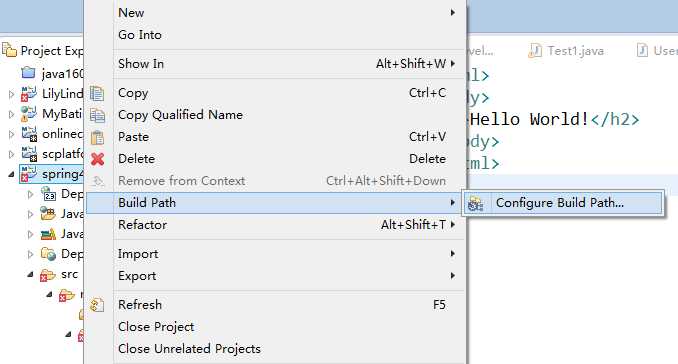This screenshot has height=364, width=678.
Task: Click the </h2> closing tag in editor
Action: (x=615, y=119)
